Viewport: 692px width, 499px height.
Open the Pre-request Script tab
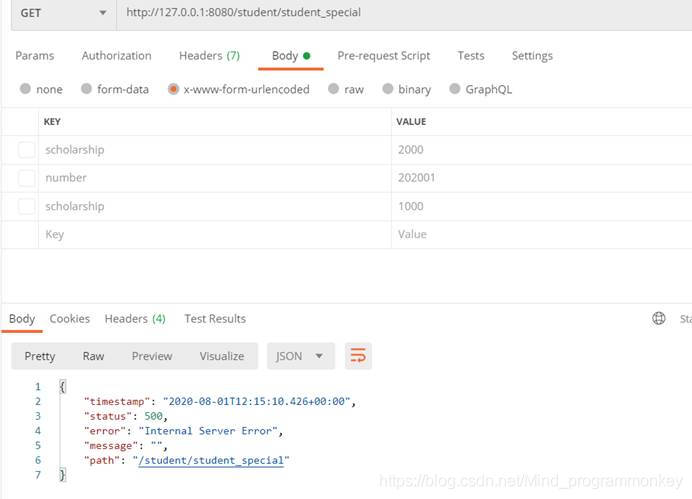coord(384,56)
